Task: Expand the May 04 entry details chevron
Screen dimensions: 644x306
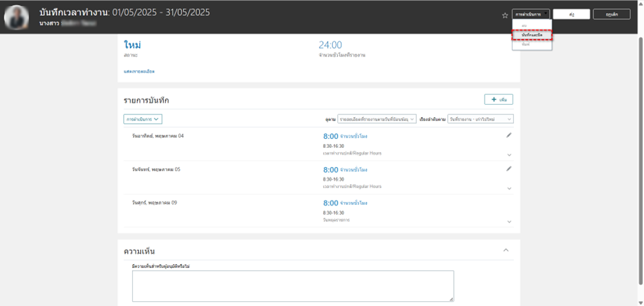Action: (509, 155)
